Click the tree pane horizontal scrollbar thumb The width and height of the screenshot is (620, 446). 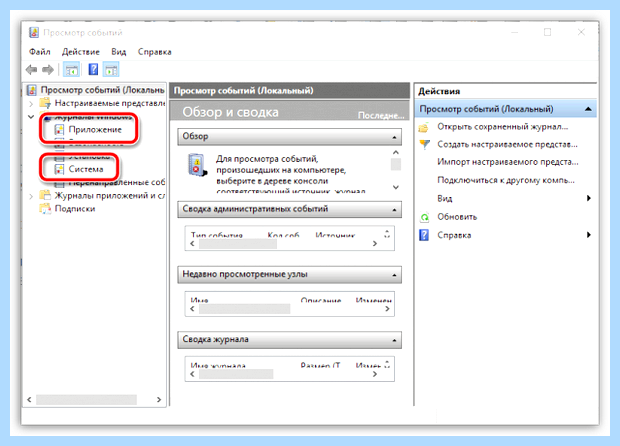(x=87, y=400)
